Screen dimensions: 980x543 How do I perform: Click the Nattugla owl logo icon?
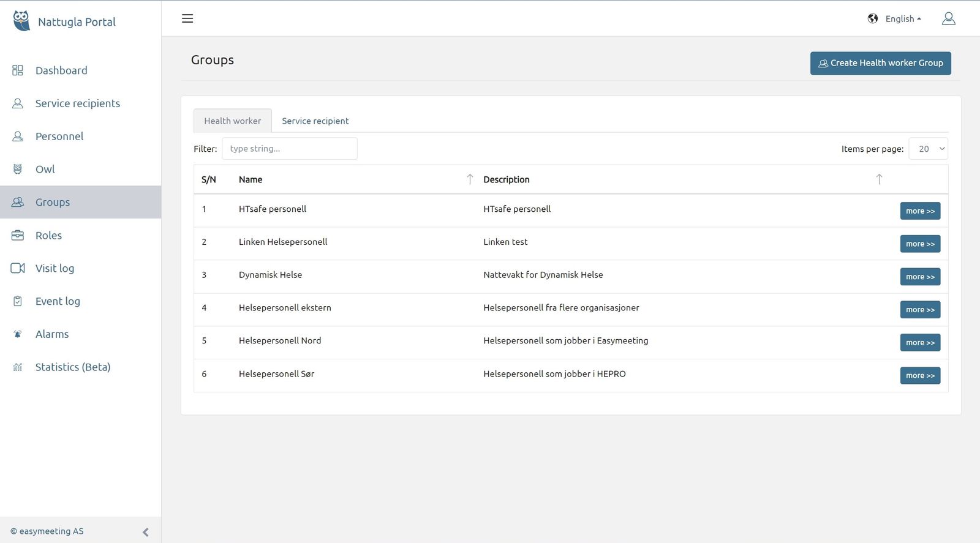[21, 21]
